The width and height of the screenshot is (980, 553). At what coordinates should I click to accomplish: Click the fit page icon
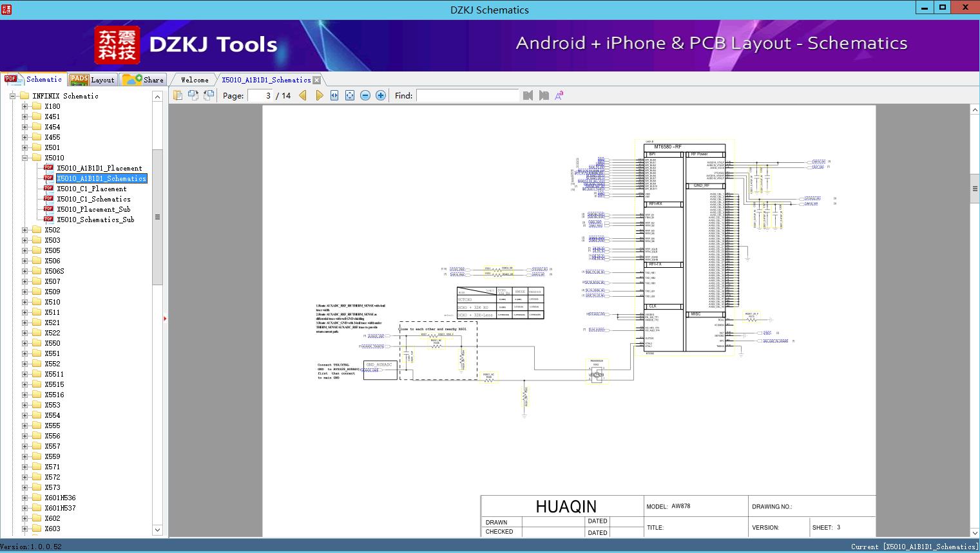350,95
